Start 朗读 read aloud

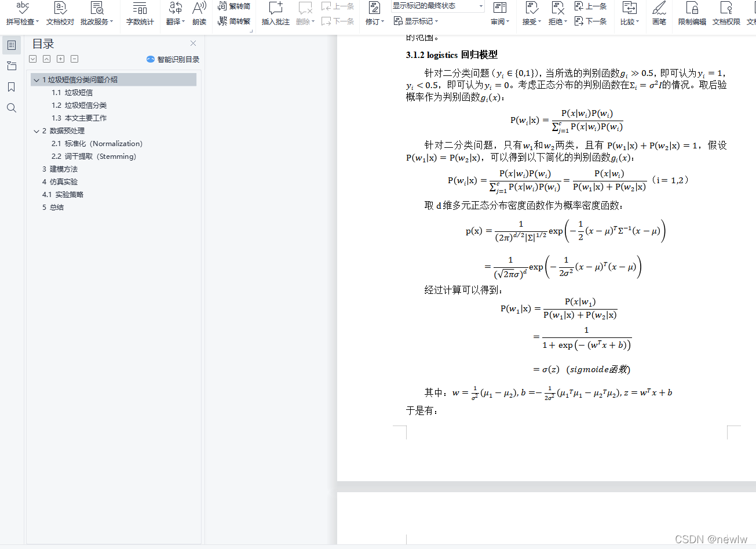coord(199,13)
